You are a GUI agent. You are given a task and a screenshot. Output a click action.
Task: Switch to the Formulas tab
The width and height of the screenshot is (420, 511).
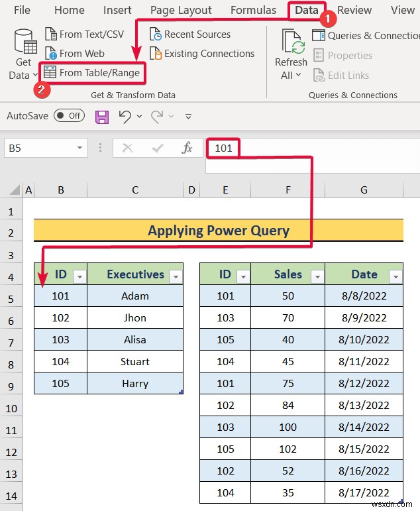tap(253, 10)
